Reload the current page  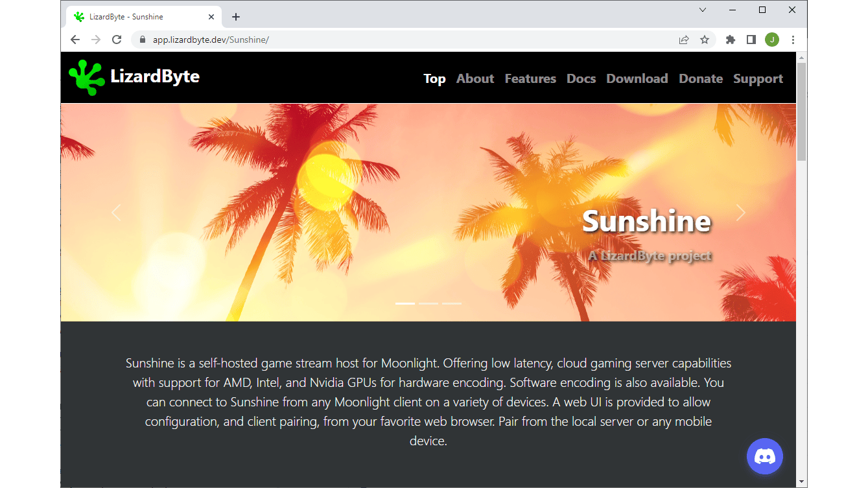coord(117,40)
